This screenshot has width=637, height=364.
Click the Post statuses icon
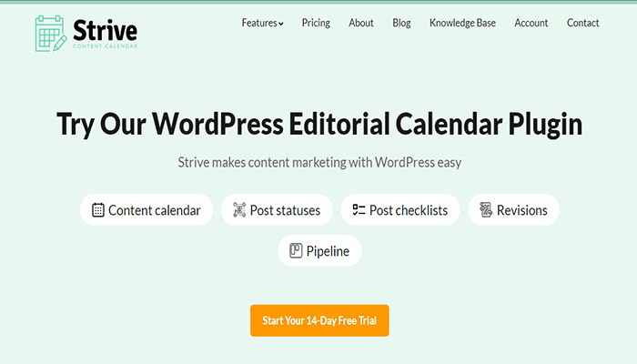coord(240,210)
